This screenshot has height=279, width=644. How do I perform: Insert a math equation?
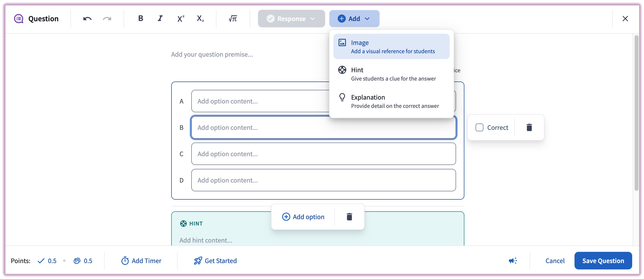click(233, 19)
